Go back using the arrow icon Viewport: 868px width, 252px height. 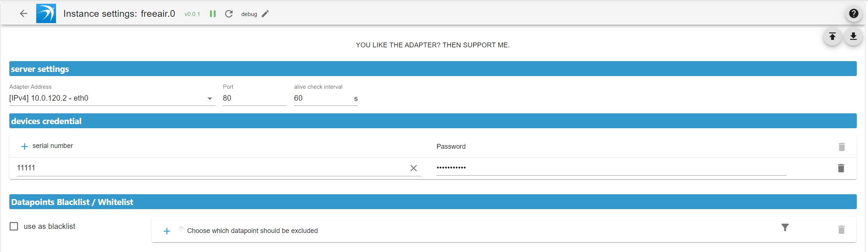tap(24, 14)
